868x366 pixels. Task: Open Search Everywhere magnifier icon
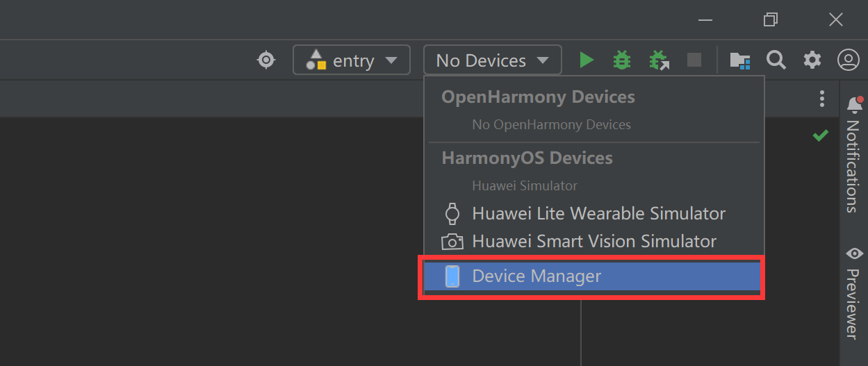pos(776,60)
